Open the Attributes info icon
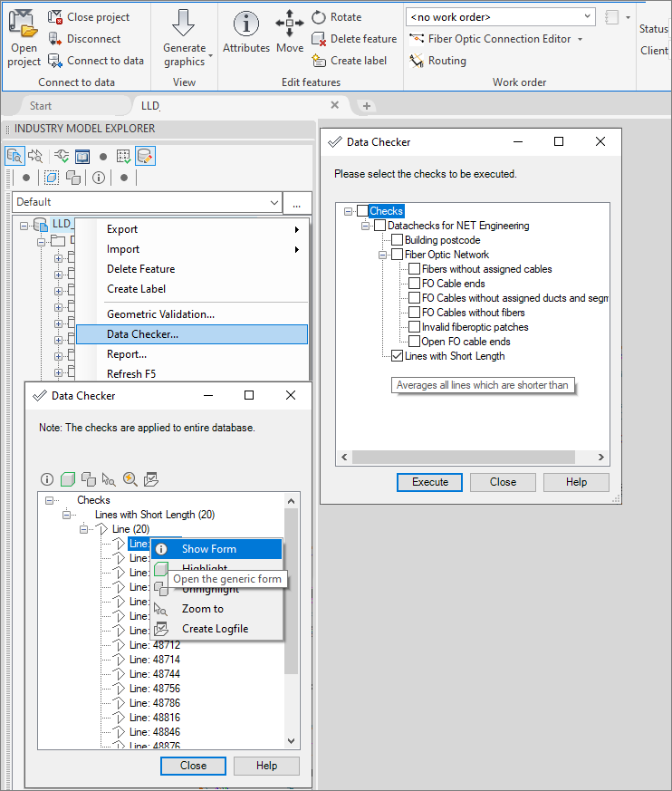Viewport: 672px width, 791px height. [246, 24]
